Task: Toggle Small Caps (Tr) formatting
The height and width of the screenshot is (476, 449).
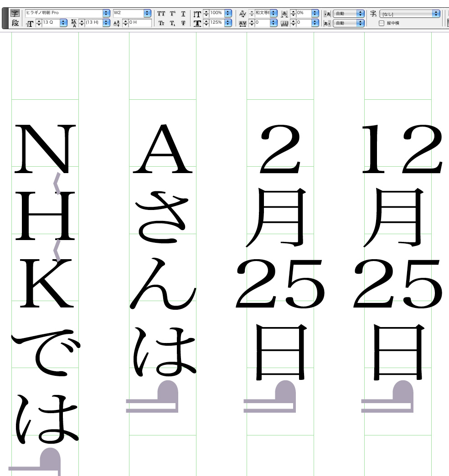Action: coord(161,23)
